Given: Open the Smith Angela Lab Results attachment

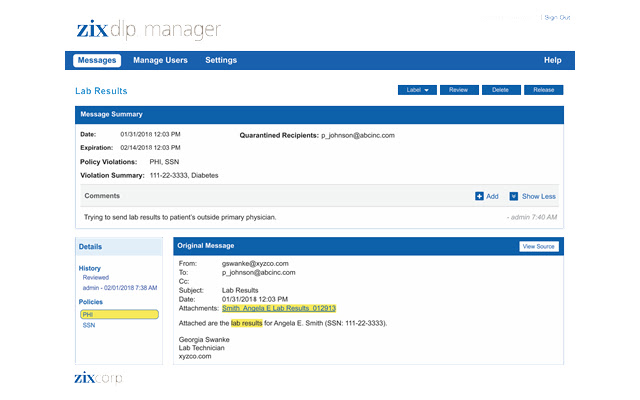Looking at the screenshot, I should pyautogui.click(x=279, y=308).
